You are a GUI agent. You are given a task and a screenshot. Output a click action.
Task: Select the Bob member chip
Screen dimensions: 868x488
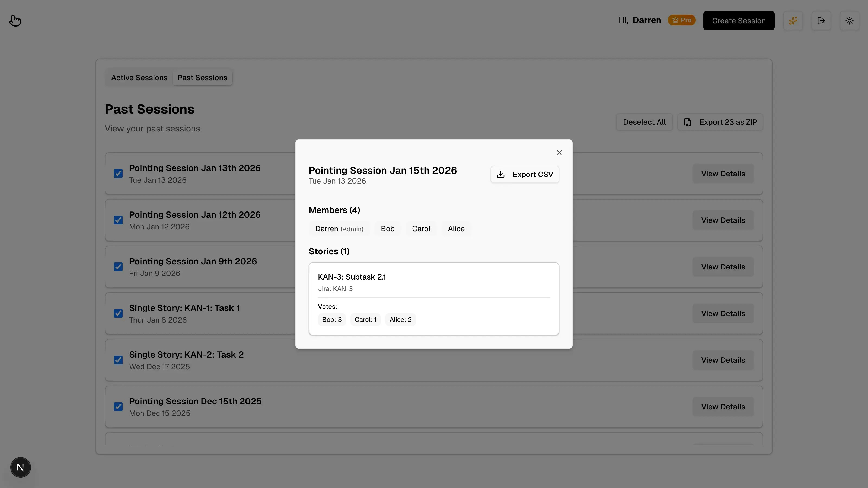[388, 229]
